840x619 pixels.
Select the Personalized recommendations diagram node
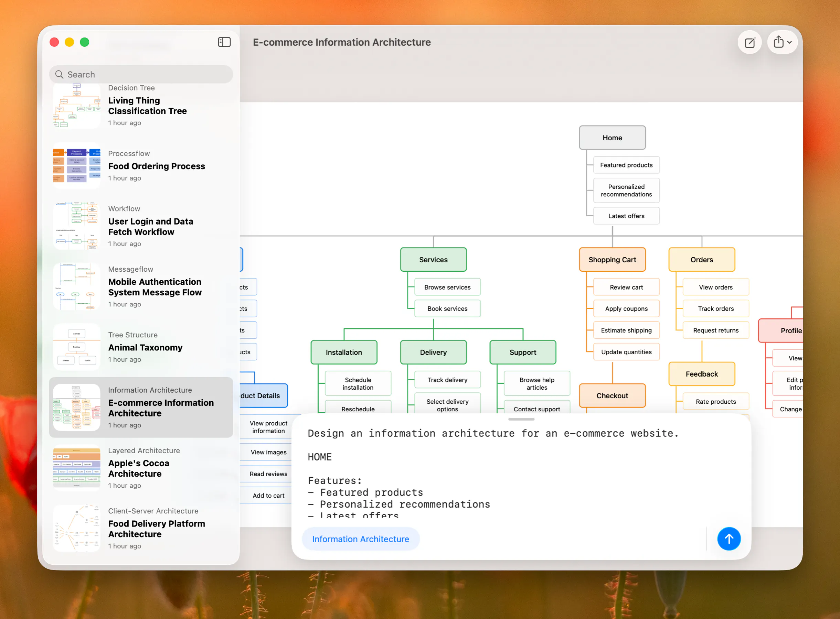coord(626,191)
